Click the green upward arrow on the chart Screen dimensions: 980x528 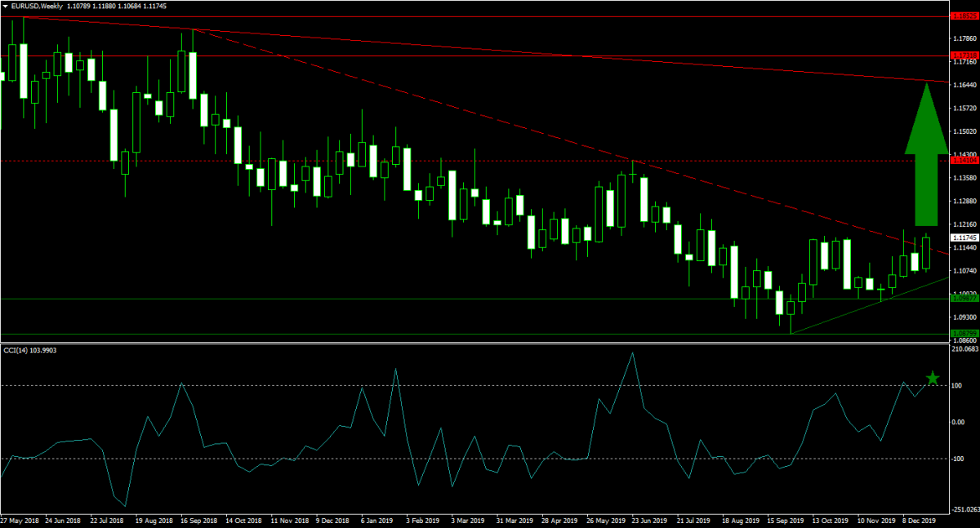pyautogui.click(x=925, y=155)
